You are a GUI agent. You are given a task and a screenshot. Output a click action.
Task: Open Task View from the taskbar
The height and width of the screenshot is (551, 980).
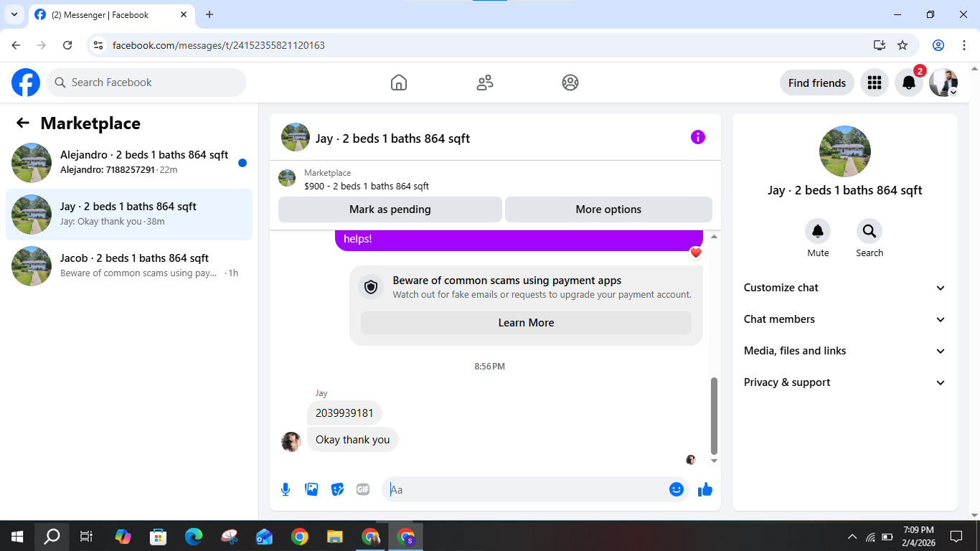(86, 536)
